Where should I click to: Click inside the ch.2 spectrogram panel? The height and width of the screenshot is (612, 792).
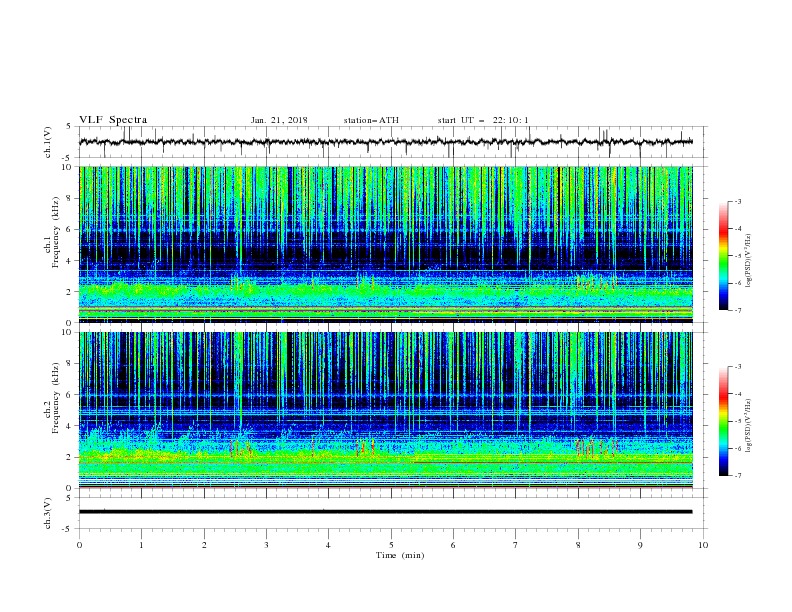(x=385, y=410)
